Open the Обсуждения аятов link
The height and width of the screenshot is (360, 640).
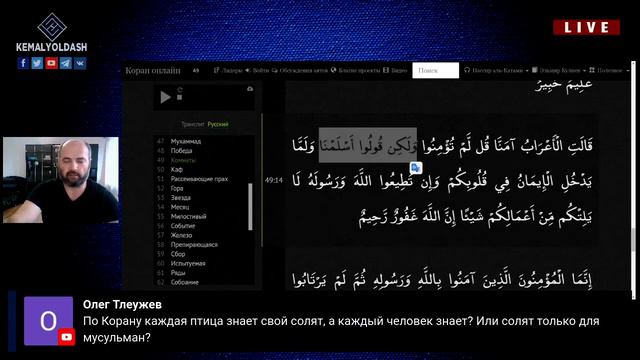300,71
